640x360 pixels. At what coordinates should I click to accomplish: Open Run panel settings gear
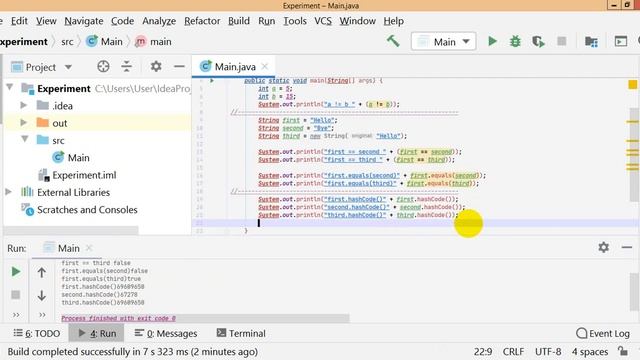pyautogui.click(x=604, y=247)
